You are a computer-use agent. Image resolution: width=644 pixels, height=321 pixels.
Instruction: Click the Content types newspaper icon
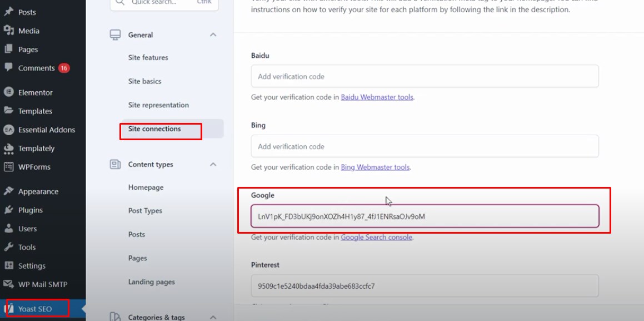click(x=116, y=165)
